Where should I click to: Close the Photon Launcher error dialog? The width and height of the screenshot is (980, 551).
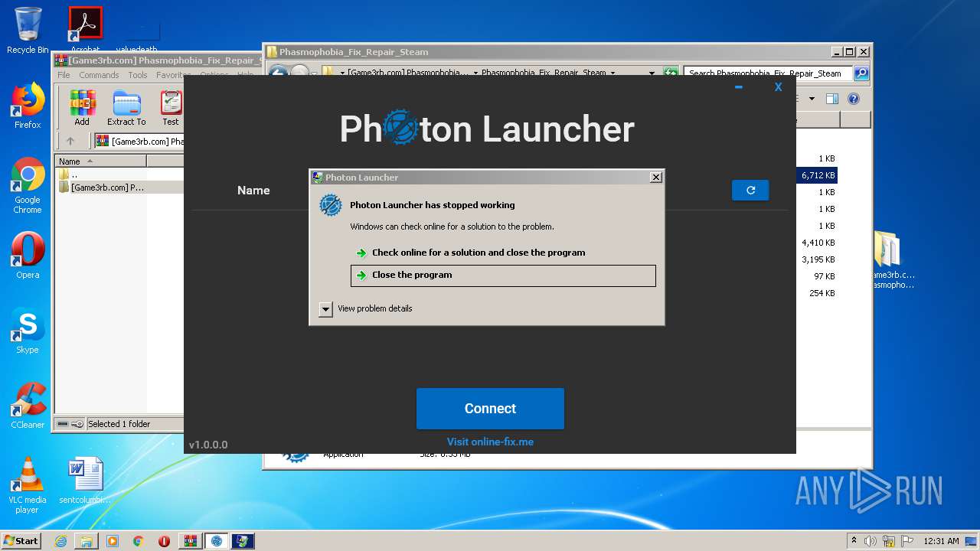click(656, 177)
